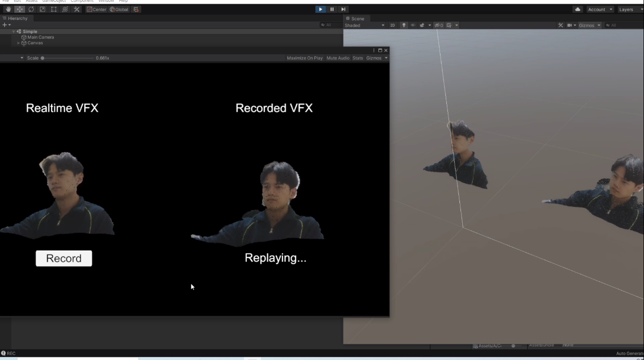Toggle the scene grid icon
This screenshot has height=360, width=644.
(449, 25)
